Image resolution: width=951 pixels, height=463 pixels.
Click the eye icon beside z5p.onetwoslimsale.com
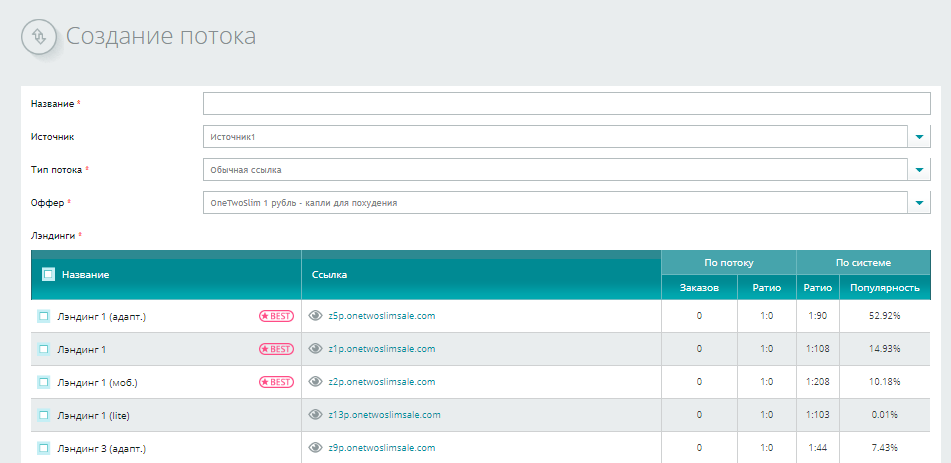pyautogui.click(x=316, y=316)
